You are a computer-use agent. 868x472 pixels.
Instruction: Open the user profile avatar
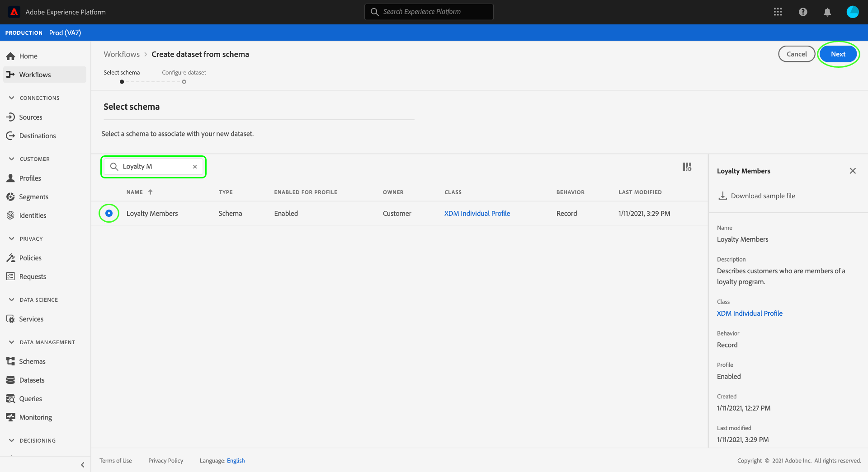853,12
